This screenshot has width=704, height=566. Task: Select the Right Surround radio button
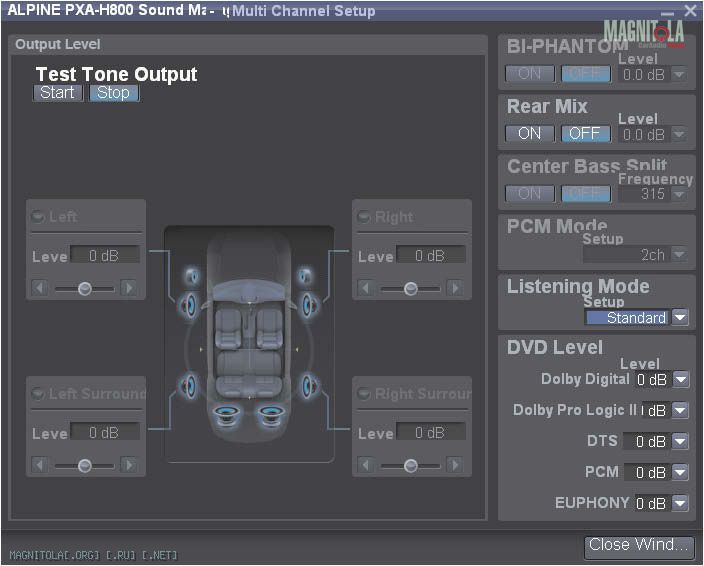click(x=364, y=394)
